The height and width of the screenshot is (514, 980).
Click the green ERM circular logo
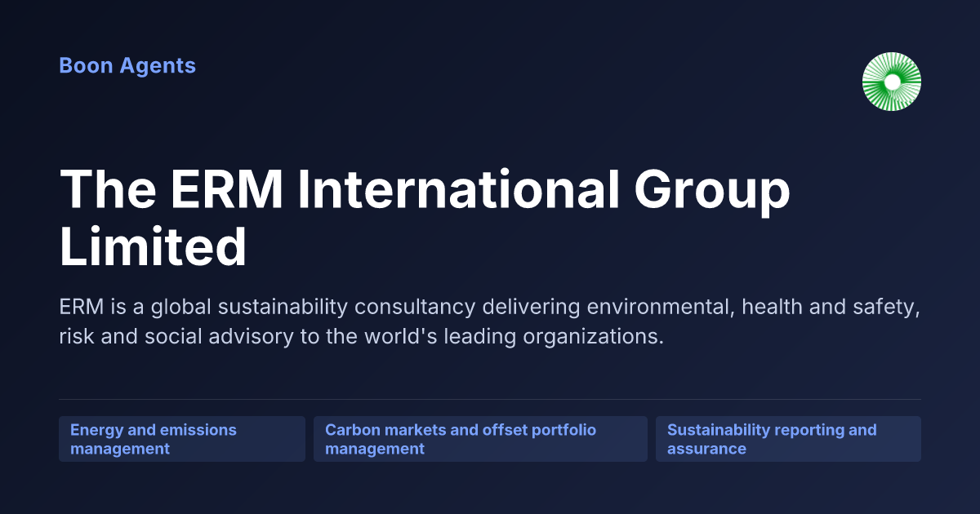click(x=892, y=82)
